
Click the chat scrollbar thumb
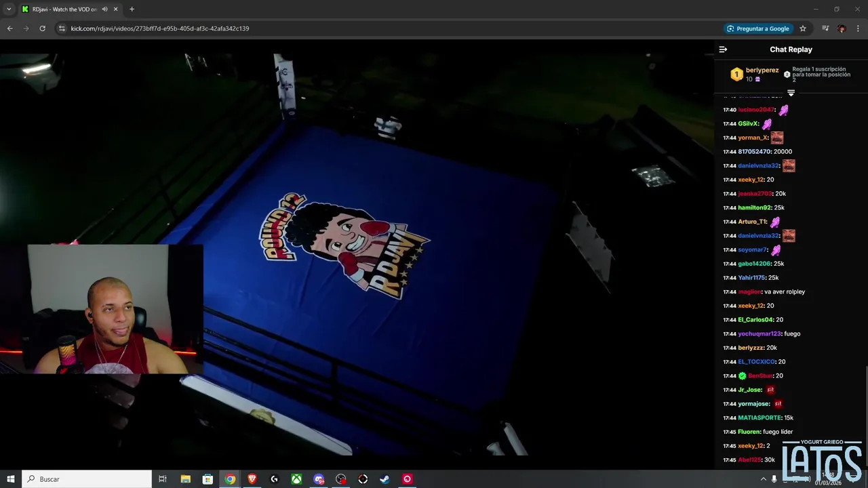[x=866, y=415]
